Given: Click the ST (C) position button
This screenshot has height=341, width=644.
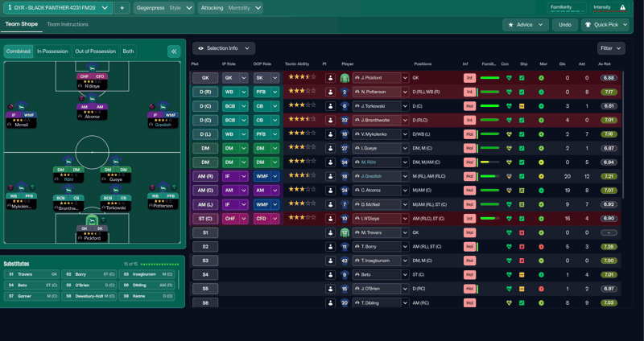Looking at the screenshot, I should tap(205, 219).
